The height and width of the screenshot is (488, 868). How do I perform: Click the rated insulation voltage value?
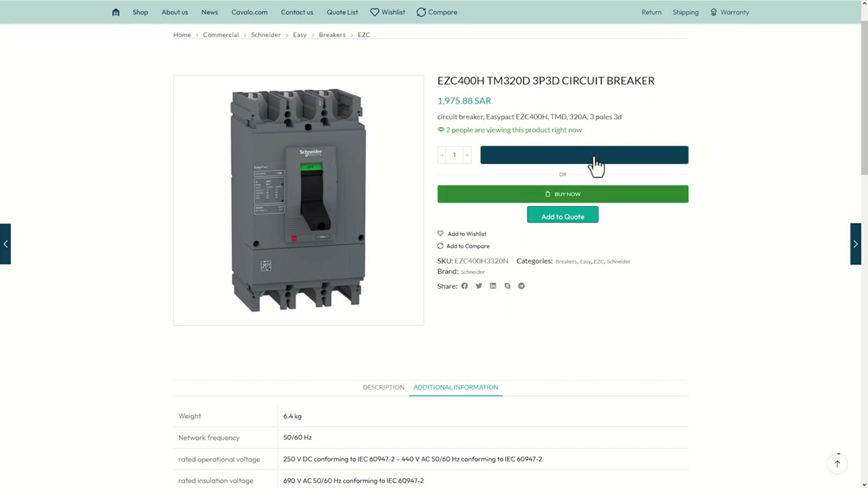point(353,481)
